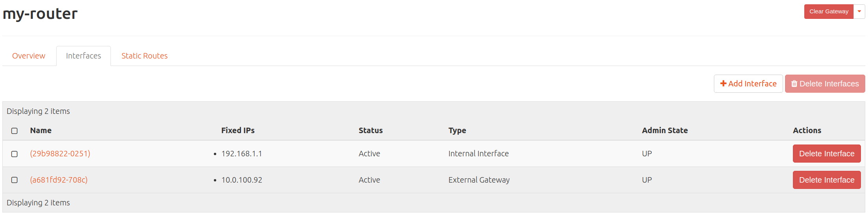Open the Overview tab

pyautogui.click(x=29, y=56)
